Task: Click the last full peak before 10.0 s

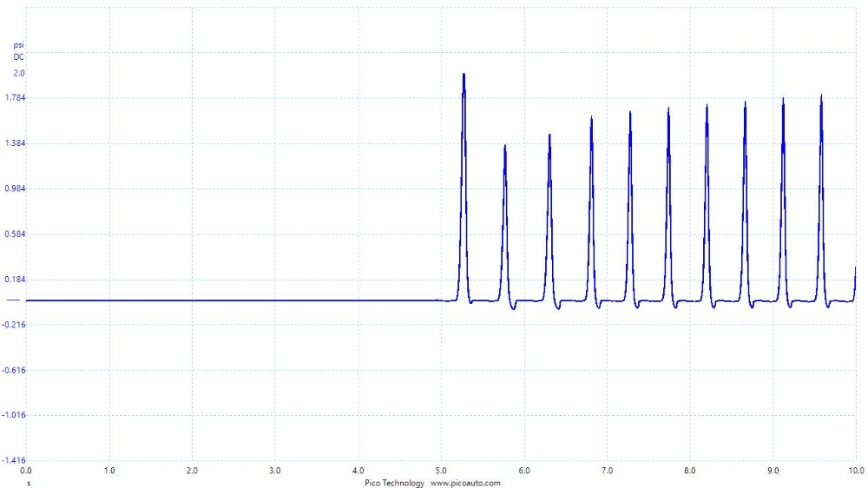Action: 821,96
